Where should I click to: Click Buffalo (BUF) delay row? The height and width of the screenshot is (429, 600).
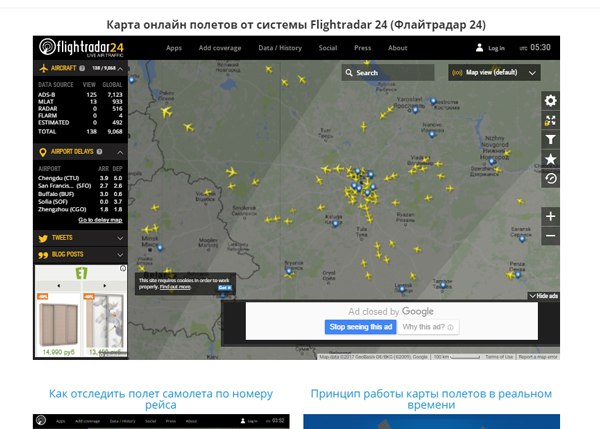[x=80, y=194]
